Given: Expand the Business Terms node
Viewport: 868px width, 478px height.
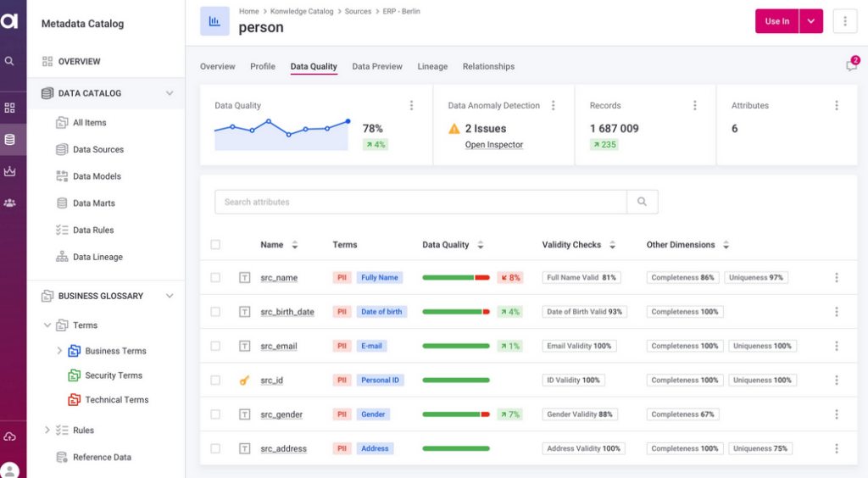Looking at the screenshot, I should point(59,351).
